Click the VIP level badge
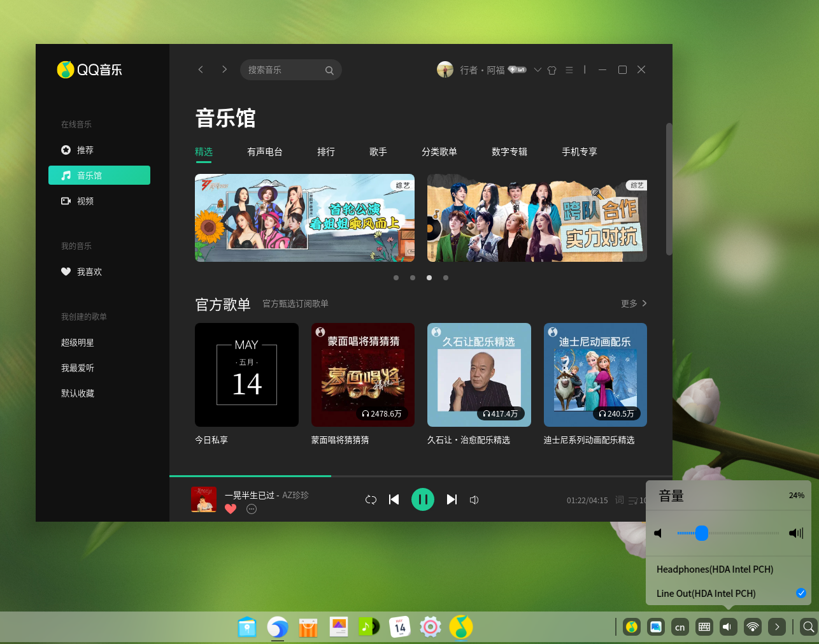Screen dimensions: 819x644 point(517,69)
